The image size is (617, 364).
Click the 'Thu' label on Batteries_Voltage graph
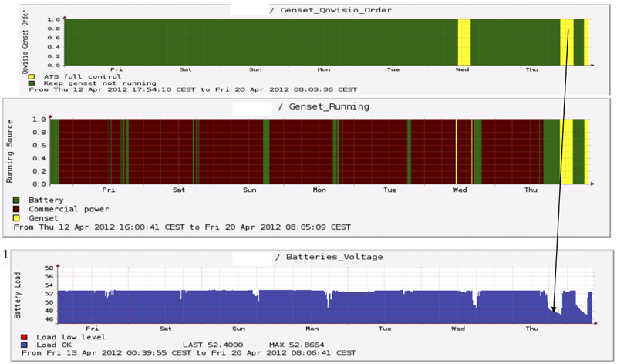pos(531,329)
